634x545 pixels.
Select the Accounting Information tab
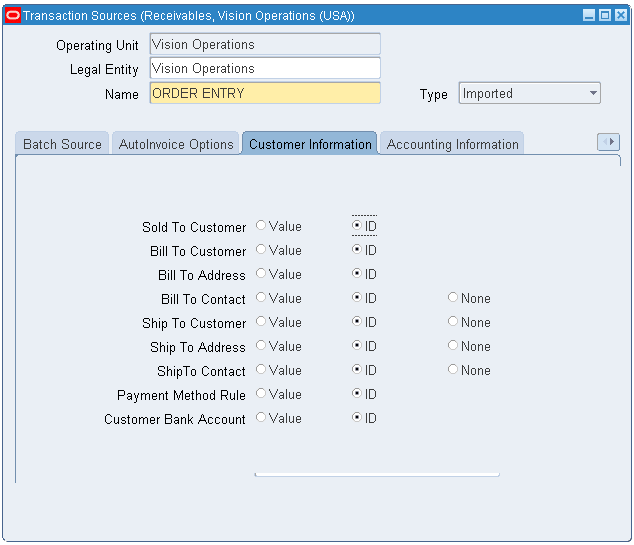click(452, 144)
